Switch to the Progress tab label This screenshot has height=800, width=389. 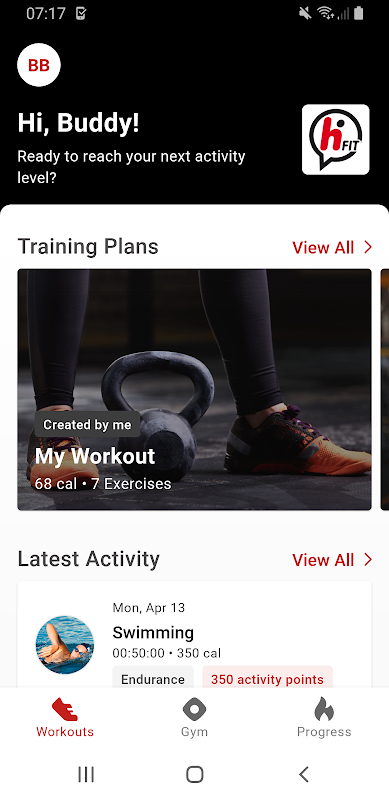click(x=324, y=732)
